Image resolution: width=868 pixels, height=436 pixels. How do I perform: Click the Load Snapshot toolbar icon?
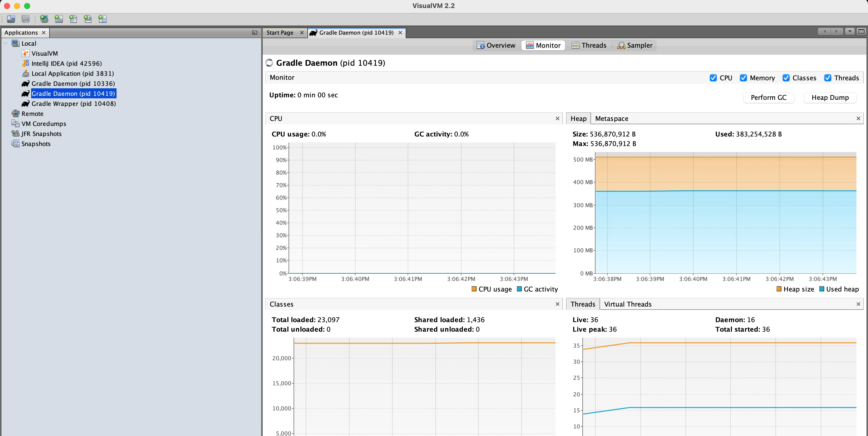click(11, 19)
